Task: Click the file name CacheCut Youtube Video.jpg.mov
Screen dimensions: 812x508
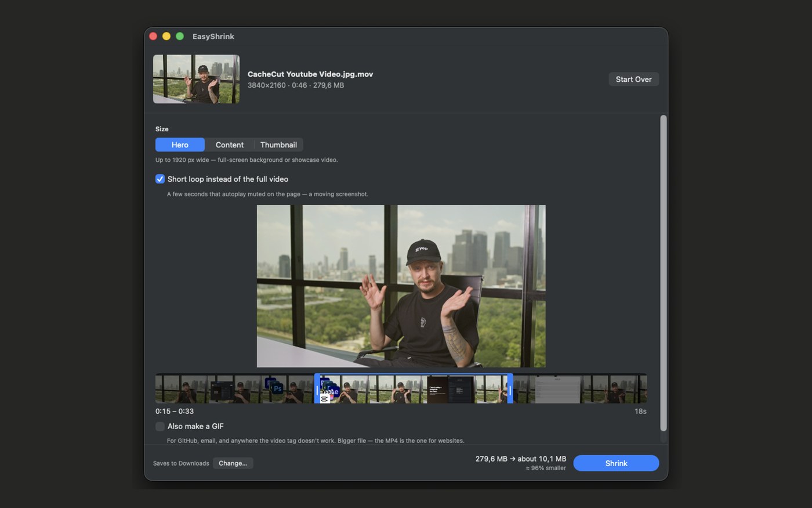Action: point(310,74)
